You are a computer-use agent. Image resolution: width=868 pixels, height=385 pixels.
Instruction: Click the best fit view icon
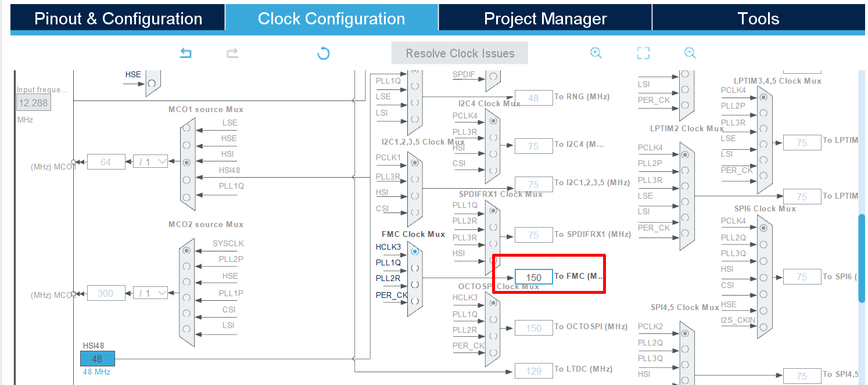coord(643,53)
